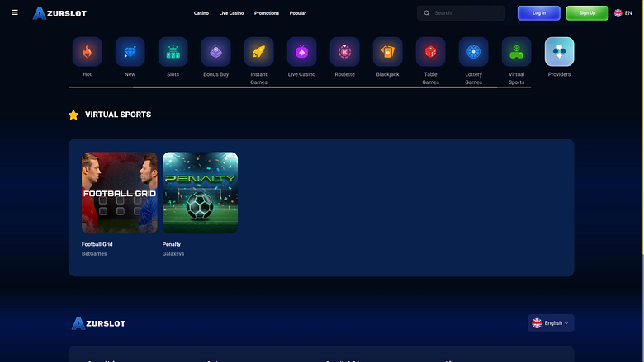Click the page vertical scrollbar

coord(642,127)
